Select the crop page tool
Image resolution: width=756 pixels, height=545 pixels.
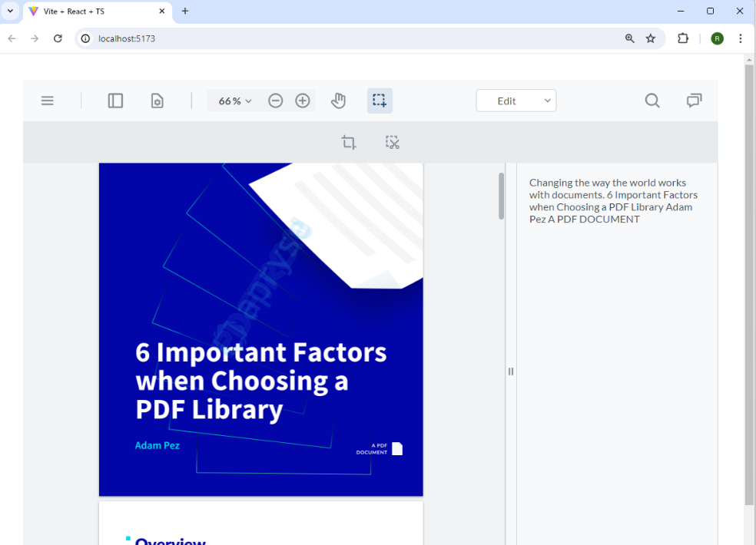pos(349,143)
